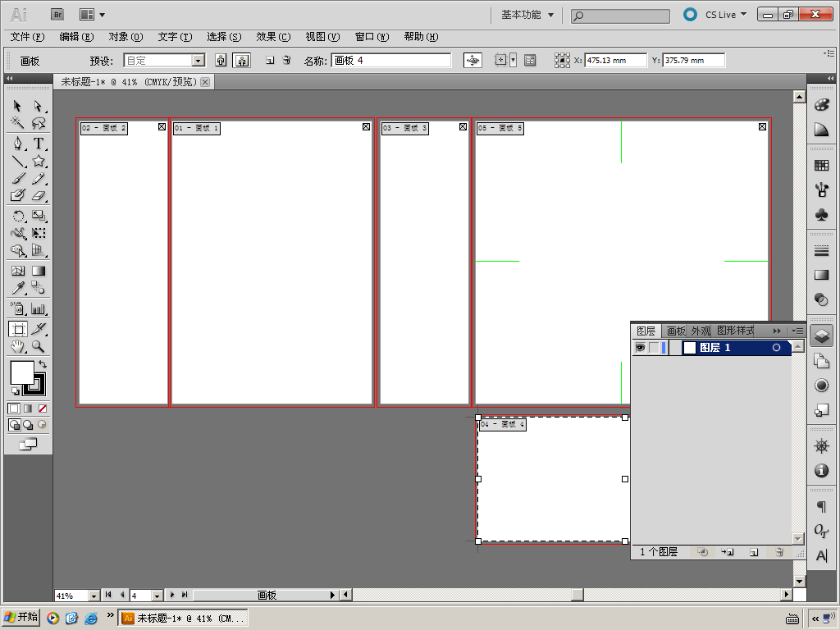Select the Star shape tool
This screenshot has height=630, width=840.
(x=38, y=162)
